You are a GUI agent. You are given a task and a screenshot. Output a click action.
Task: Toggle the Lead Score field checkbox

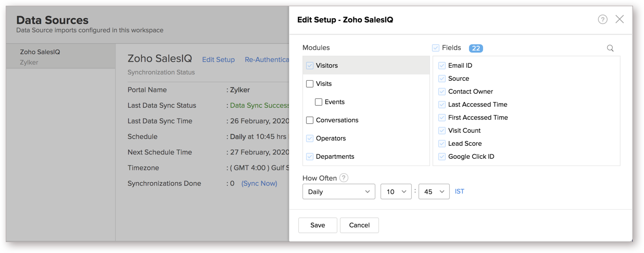click(x=442, y=144)
